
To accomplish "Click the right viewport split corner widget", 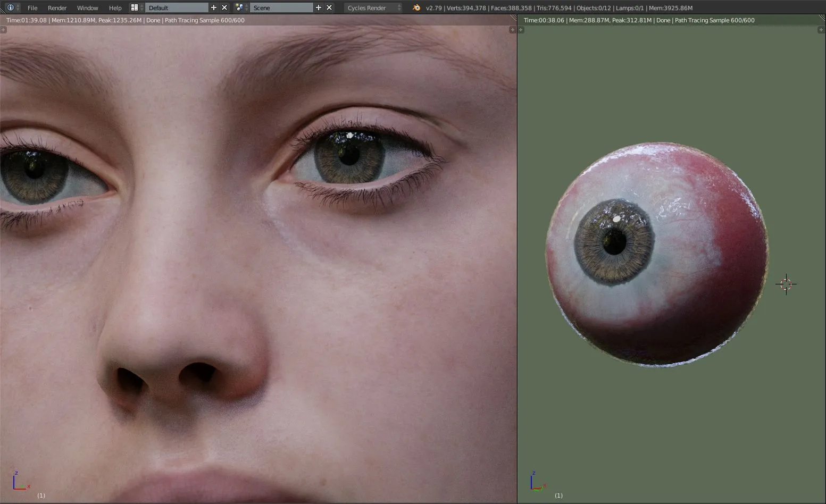I will (x=822, y=18).
